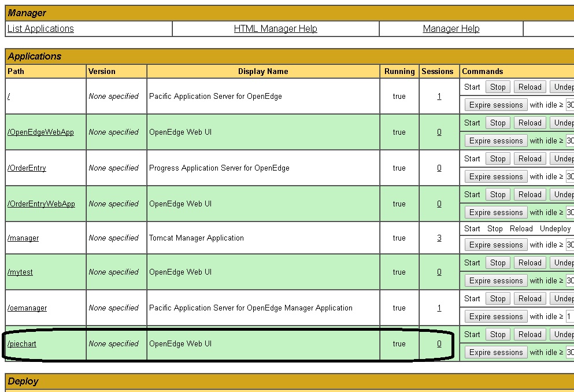Reload the /mytest application
Image resolution: width=574 pixels, height=392 pixels.
[529, 263]
